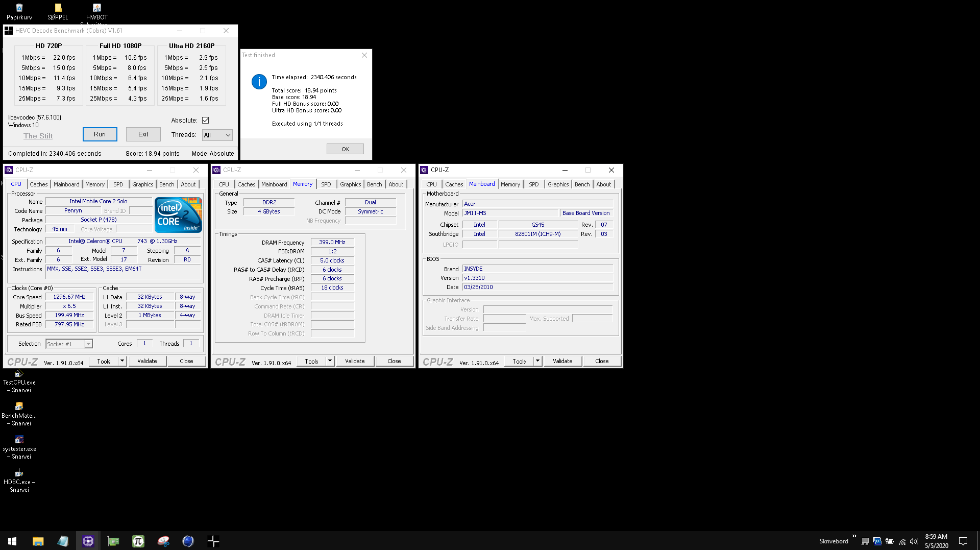The width and height of the screenshot is (980, 550).
Task: Open the Threads dropdown set to All
Action: point(217,135)
